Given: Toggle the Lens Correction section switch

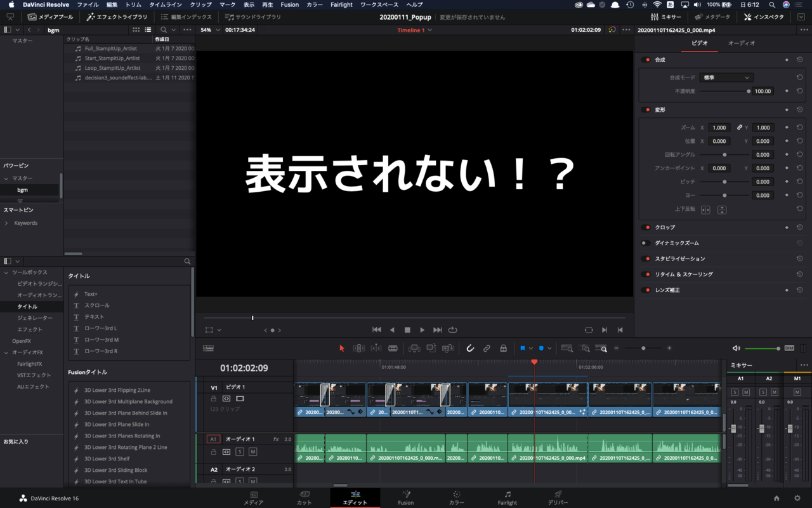Looking at the screenshot, I should (x=647, y=290).
